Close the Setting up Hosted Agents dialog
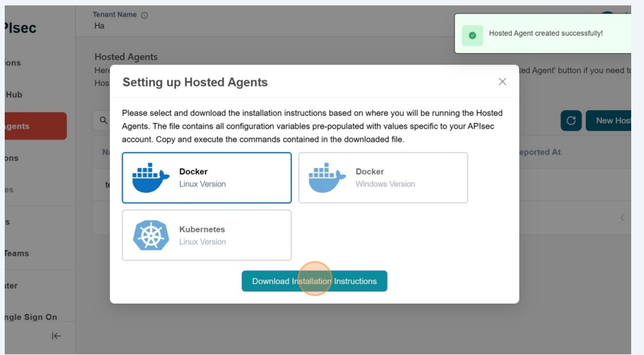Screen dimensions: 644x355 pyautogui.click(x=502, y=82)
